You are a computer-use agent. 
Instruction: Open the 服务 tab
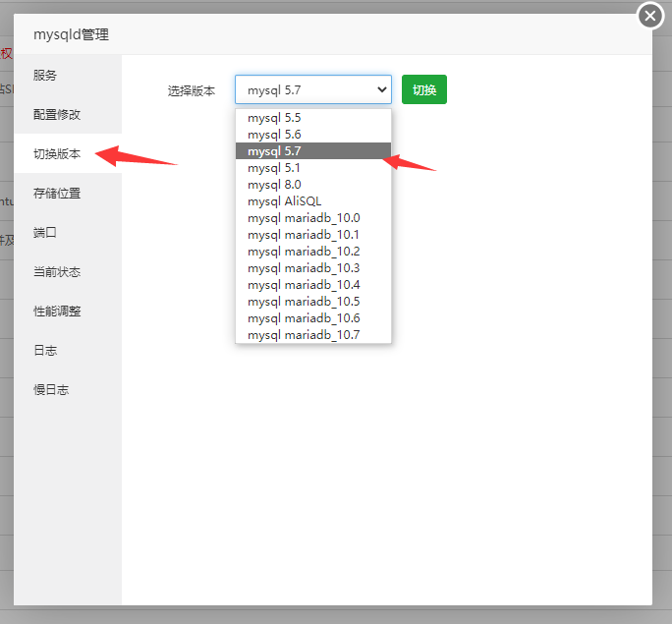coord(68,75)
